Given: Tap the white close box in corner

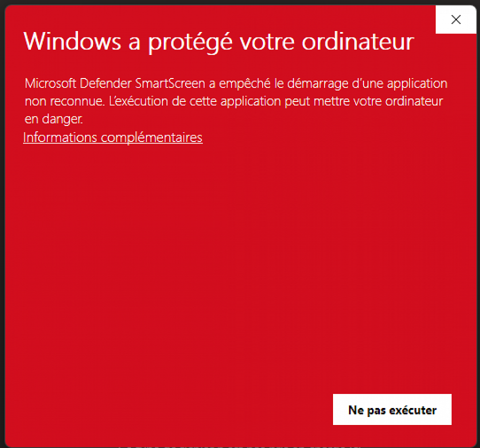Looking at the screenshot, I should [456, 19].
